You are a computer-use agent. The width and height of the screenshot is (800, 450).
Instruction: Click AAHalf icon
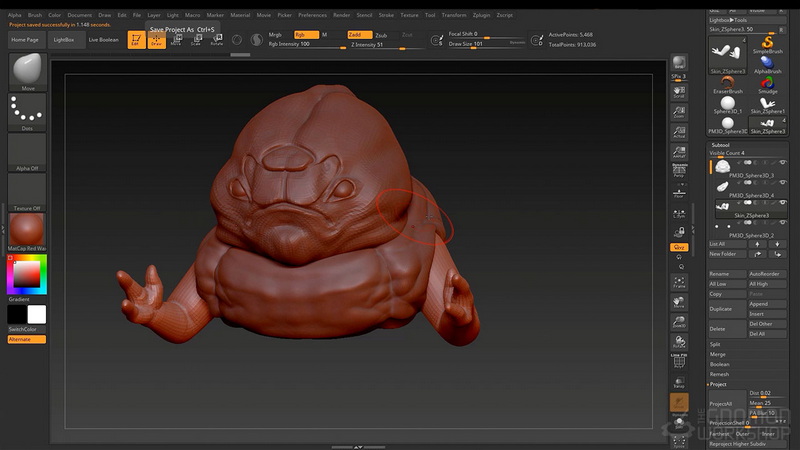tap(679, 152)
